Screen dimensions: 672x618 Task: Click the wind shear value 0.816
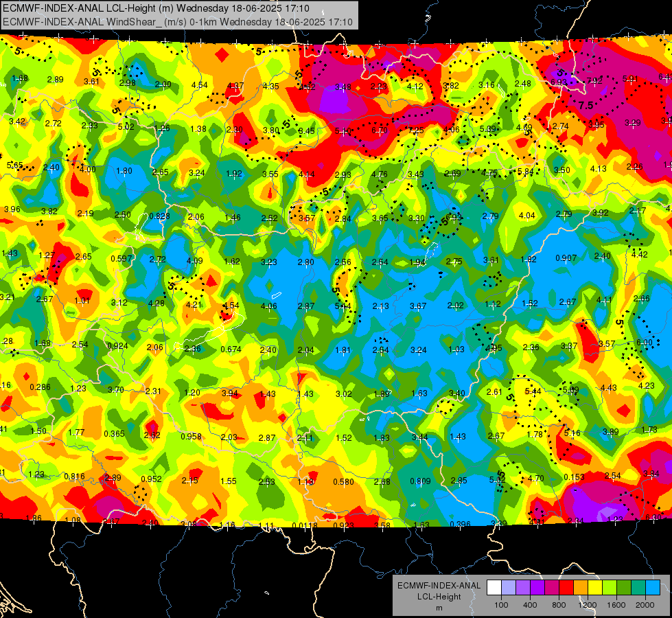coord(74,477)
